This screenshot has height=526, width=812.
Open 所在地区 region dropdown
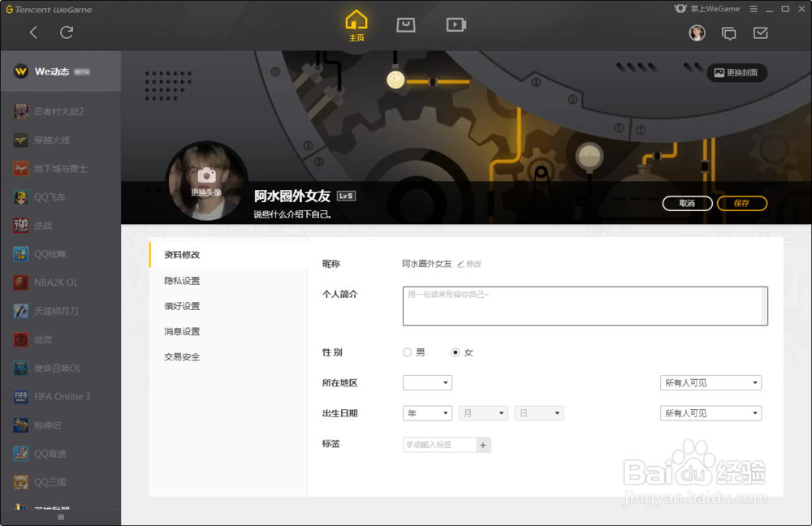pyautogui.click(x=427, y=382)
